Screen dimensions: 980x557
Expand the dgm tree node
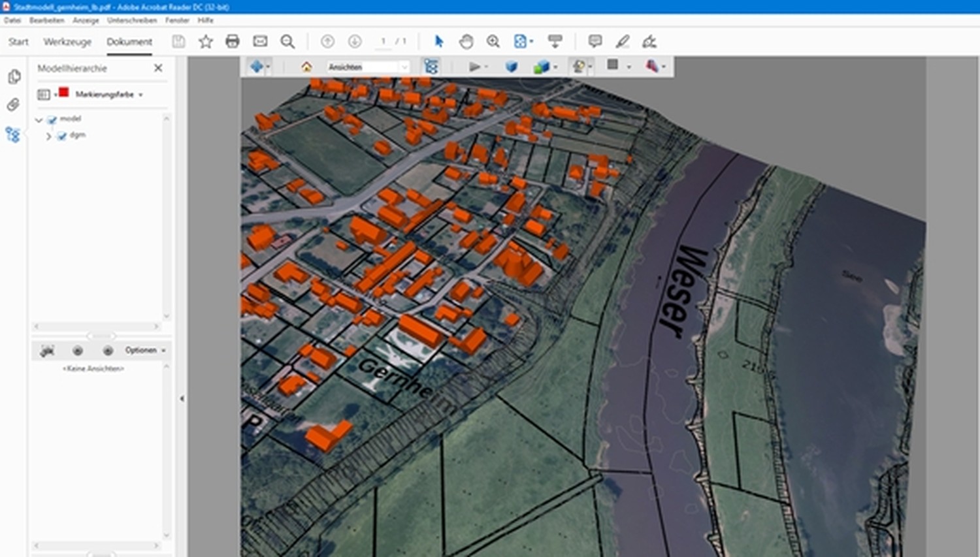point(48,136)
